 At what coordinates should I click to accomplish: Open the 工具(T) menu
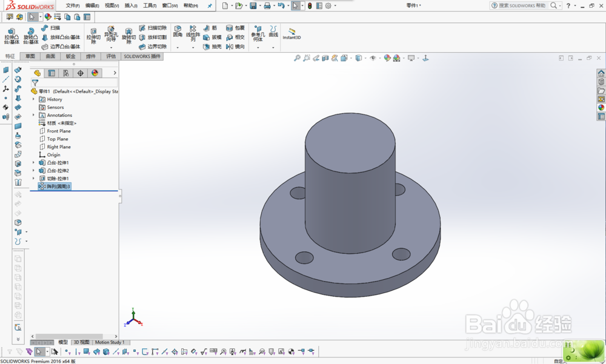click(150, 5)
